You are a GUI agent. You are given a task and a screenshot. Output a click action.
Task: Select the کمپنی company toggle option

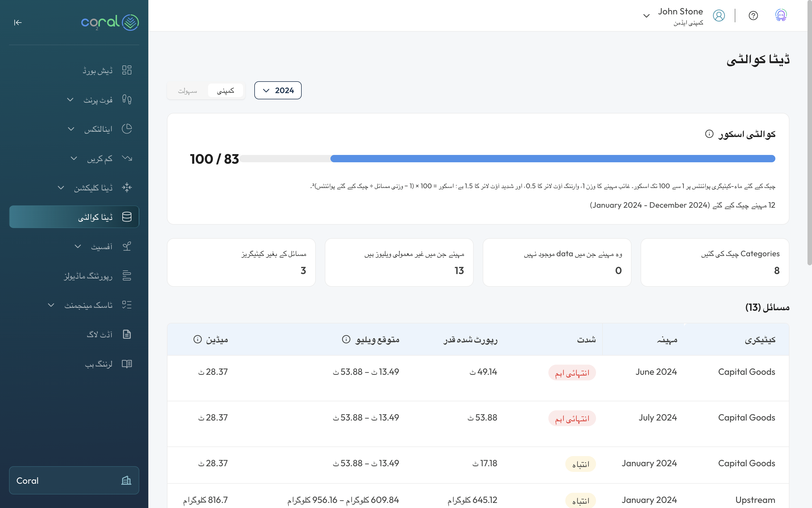click(226, 91)
